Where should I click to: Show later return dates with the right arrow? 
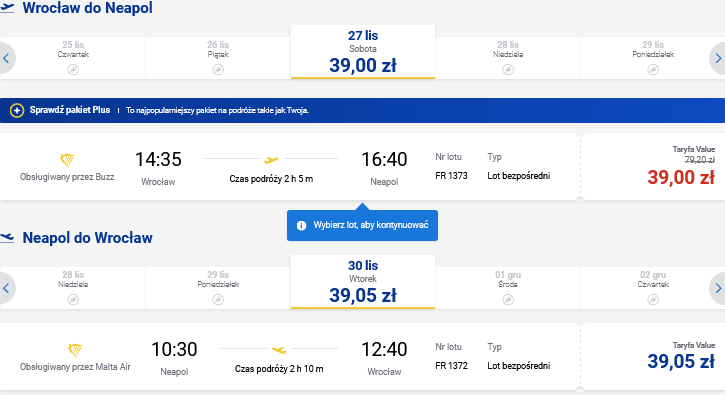(x=718, y=288)
